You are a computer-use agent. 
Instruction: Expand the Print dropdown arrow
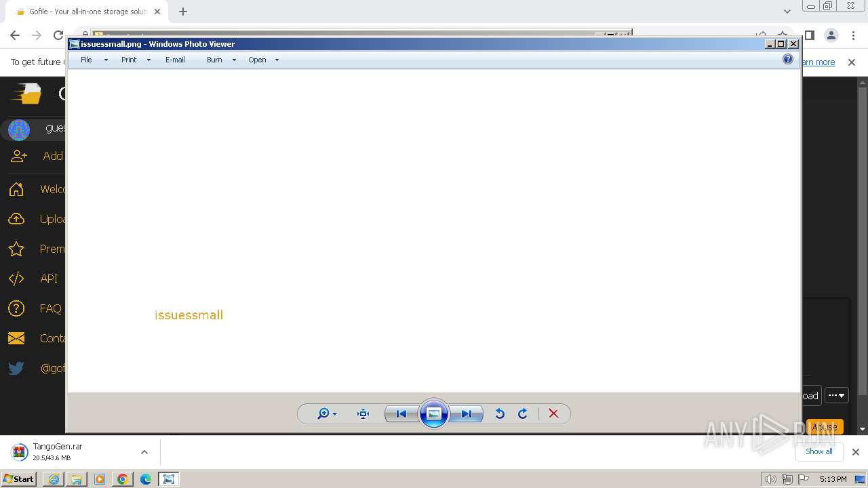click(149, 60)
